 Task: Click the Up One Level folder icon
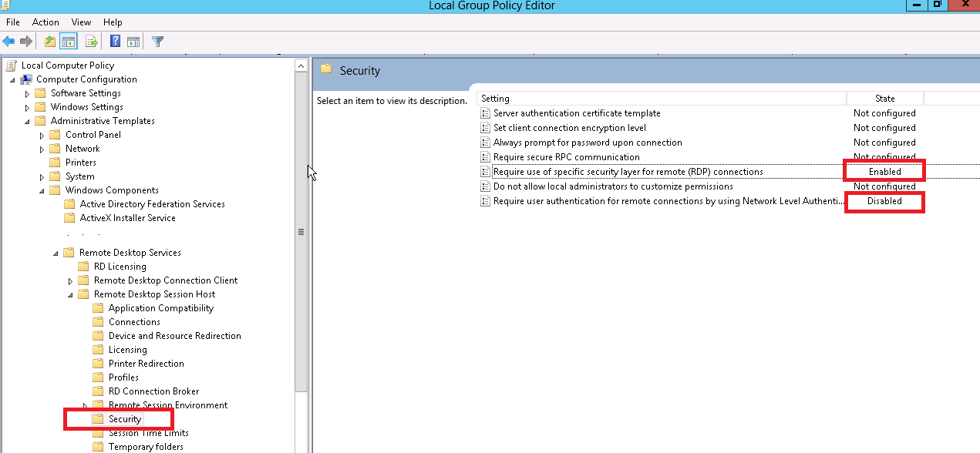pyautogui.click(x=50, y=42)
